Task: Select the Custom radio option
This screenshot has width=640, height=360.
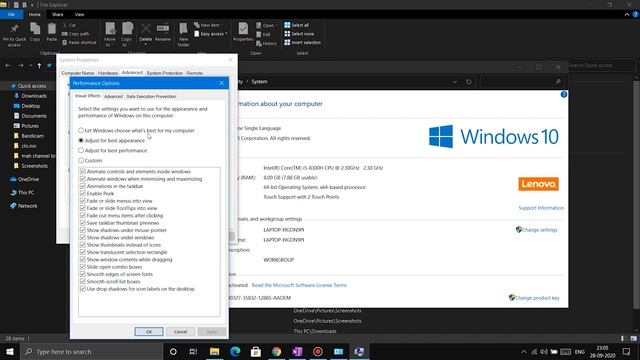Action: pos(90,160)
